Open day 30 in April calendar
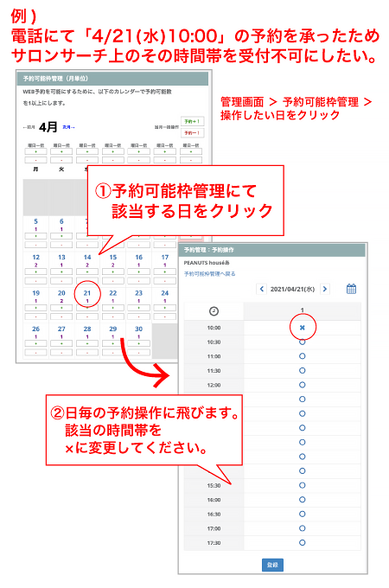This screenshot has height=588, width=389. (x=138, y=329)
